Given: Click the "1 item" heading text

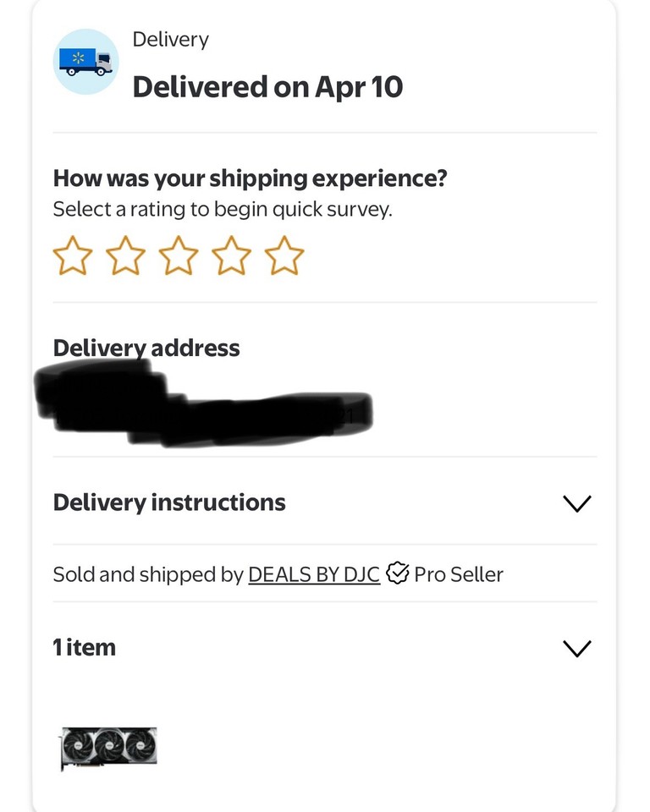Looking at the screenshot, I should click(x=85, y=648).
